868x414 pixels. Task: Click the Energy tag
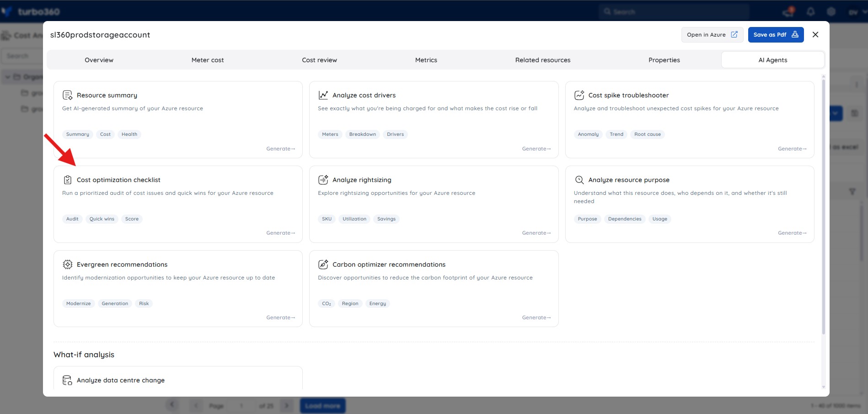[378, 303]
